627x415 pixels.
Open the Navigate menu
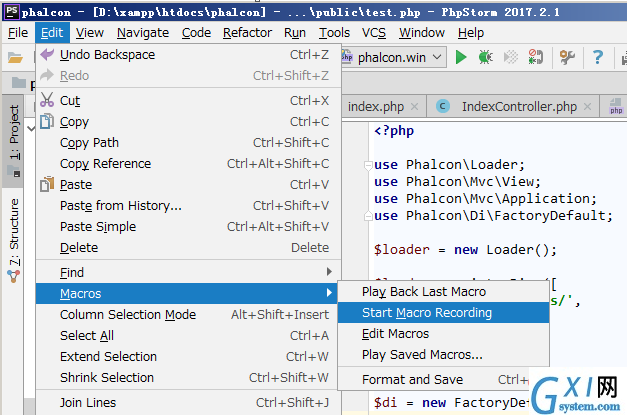[x=143, y=32]
